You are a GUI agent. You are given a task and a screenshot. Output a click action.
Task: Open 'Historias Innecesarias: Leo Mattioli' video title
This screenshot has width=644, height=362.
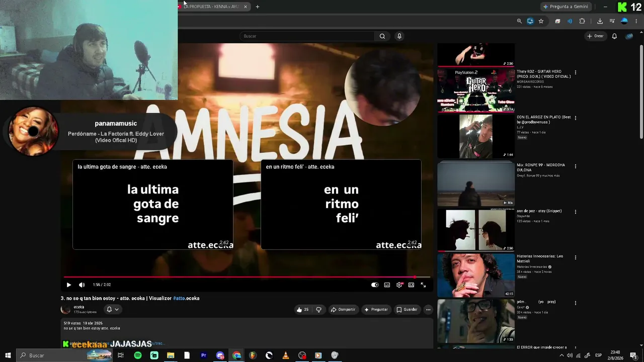pyautogui.click(x=540, y=259)
